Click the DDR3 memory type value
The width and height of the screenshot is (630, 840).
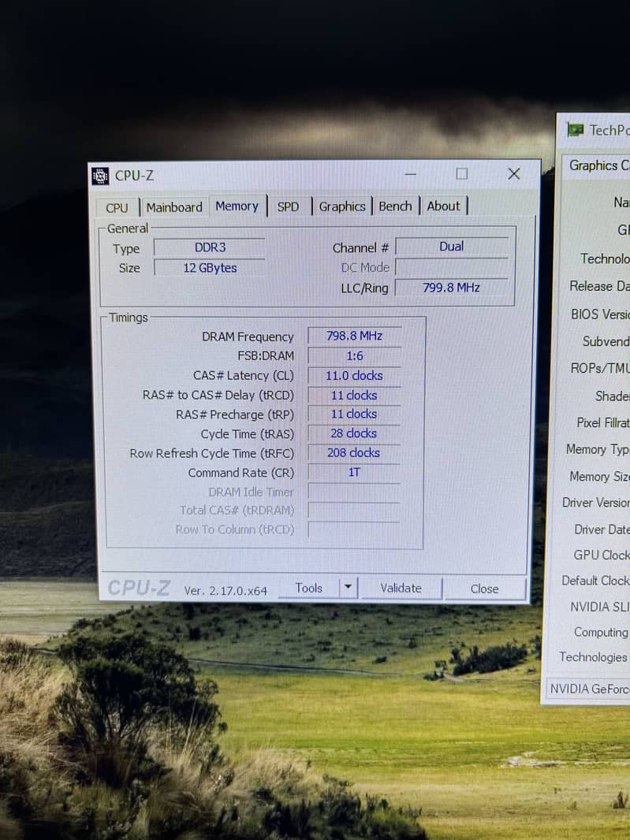point(210,247)
